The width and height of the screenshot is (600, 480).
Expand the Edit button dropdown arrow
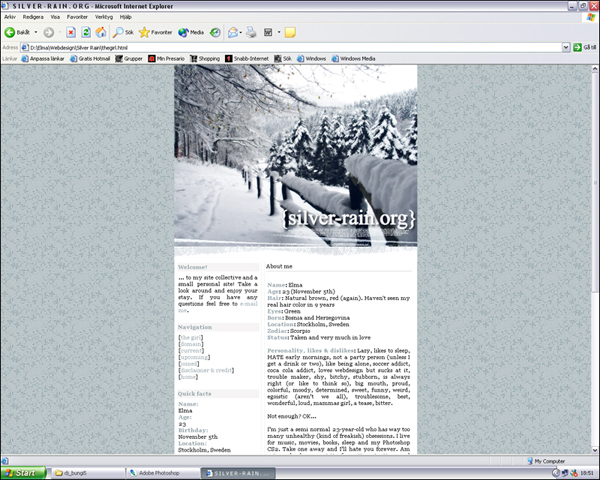point(279,33)
